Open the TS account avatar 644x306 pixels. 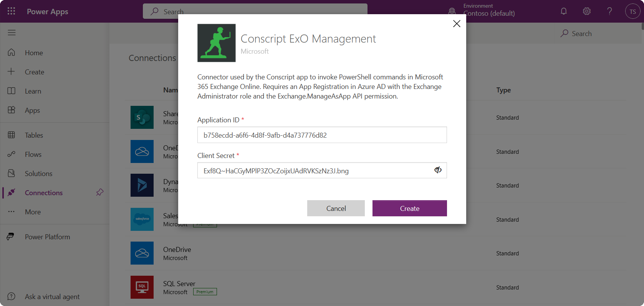(632, 12)
